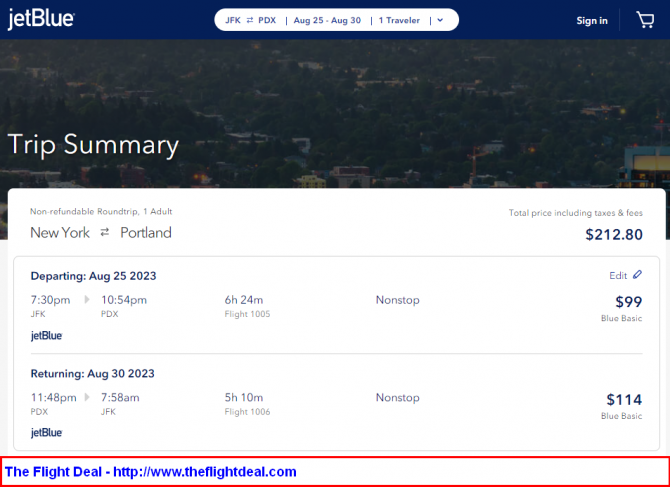Click the 6h 24m duration
670x487 pixels.
pyautogui.click(x=244, y=300)
